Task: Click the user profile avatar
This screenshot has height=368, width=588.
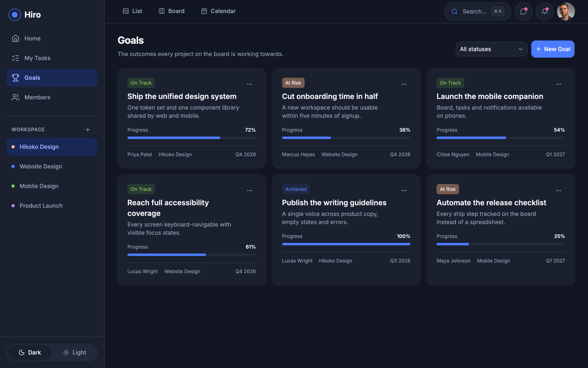Action: click(566, 11)
